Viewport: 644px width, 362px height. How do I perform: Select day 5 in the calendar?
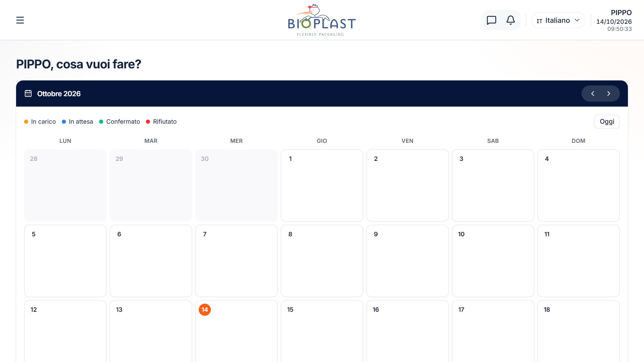65,261
